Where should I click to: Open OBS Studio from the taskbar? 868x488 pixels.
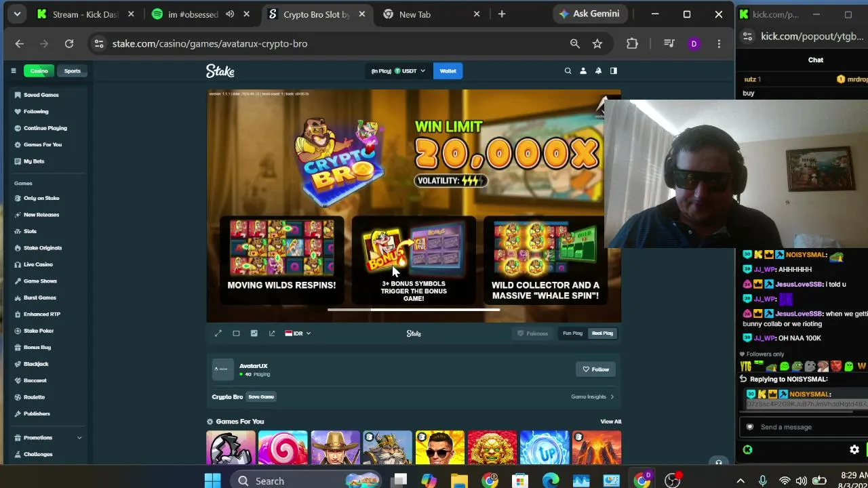point(672,481)
